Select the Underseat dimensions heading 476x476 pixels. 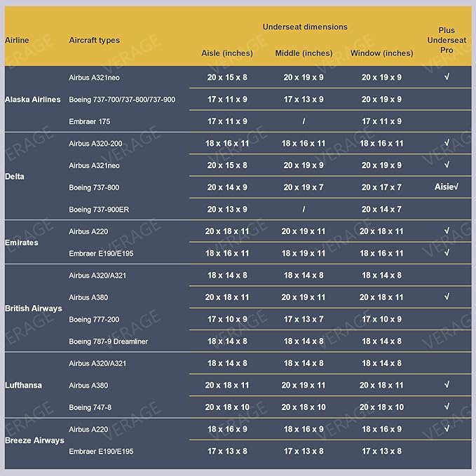305,27
